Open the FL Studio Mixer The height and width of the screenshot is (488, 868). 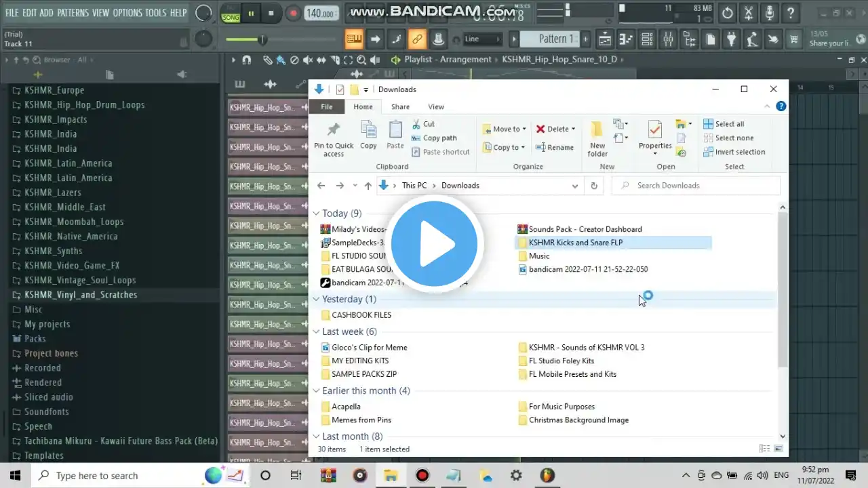click(x=668, y=39)
